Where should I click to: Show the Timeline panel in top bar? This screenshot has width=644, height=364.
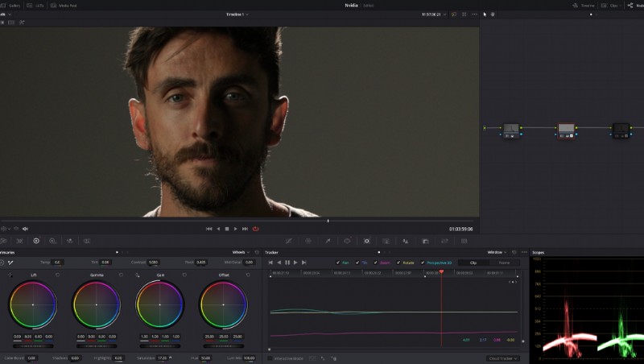click(583, 6)
